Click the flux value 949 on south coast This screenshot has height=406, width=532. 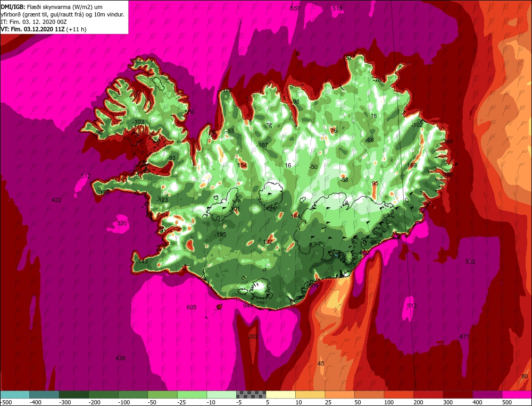click(x=248, y=306)
